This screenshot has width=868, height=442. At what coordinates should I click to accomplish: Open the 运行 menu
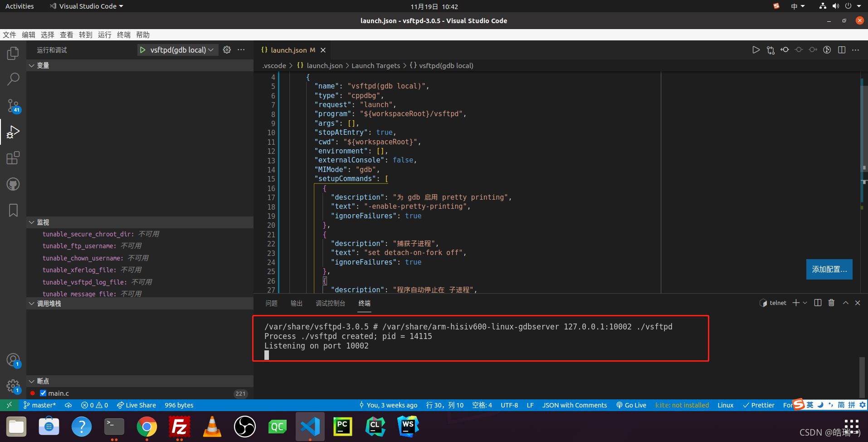pos(105,35)
